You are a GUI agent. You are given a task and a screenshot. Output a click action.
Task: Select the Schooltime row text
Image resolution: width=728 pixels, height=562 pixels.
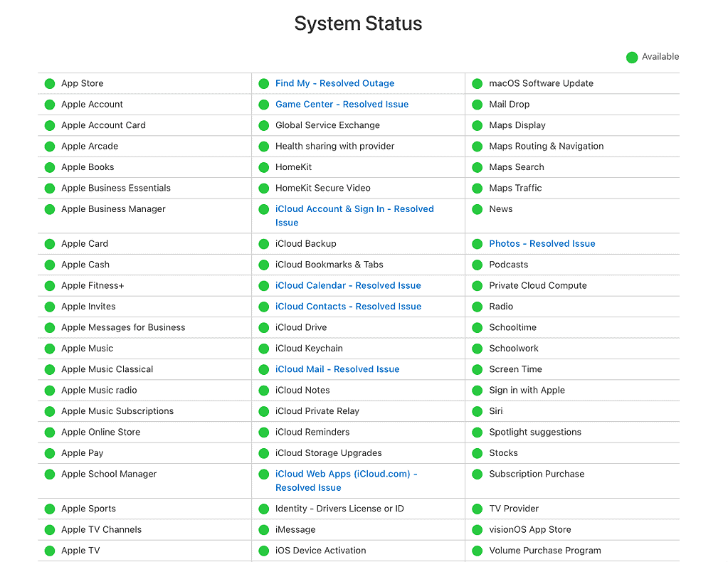click(512, 327)
